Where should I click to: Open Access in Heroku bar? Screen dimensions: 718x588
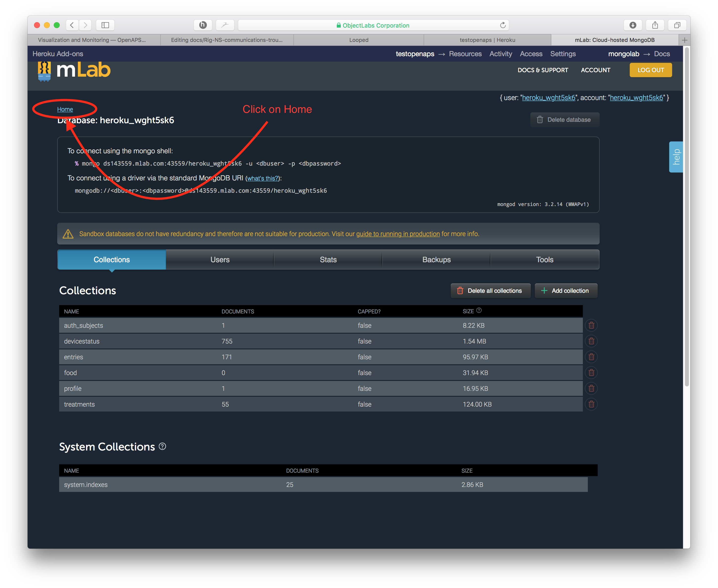tap(531, 54)
